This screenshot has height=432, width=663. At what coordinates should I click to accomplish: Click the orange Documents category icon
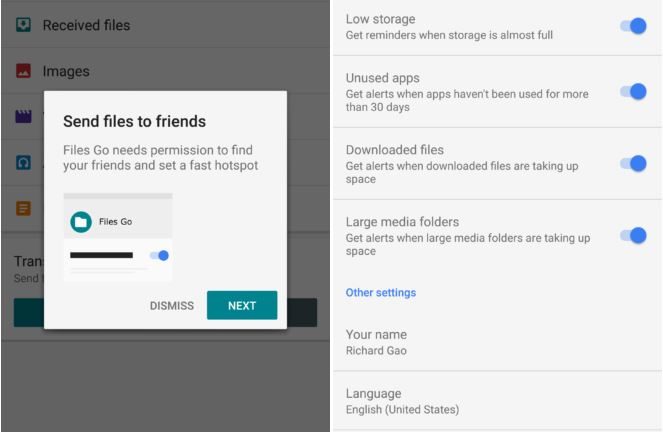pos(23,208)
